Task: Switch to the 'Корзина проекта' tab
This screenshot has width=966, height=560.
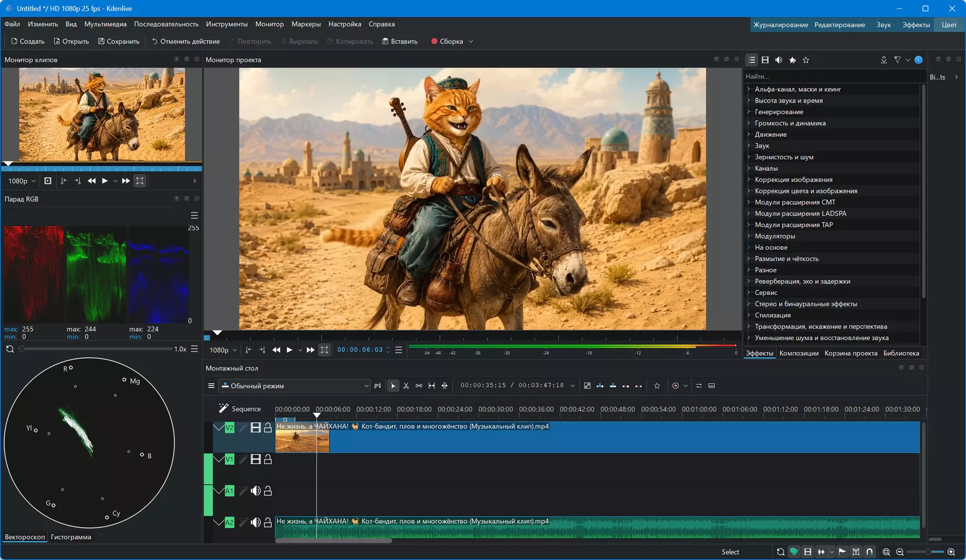Action: pos(851,354)
